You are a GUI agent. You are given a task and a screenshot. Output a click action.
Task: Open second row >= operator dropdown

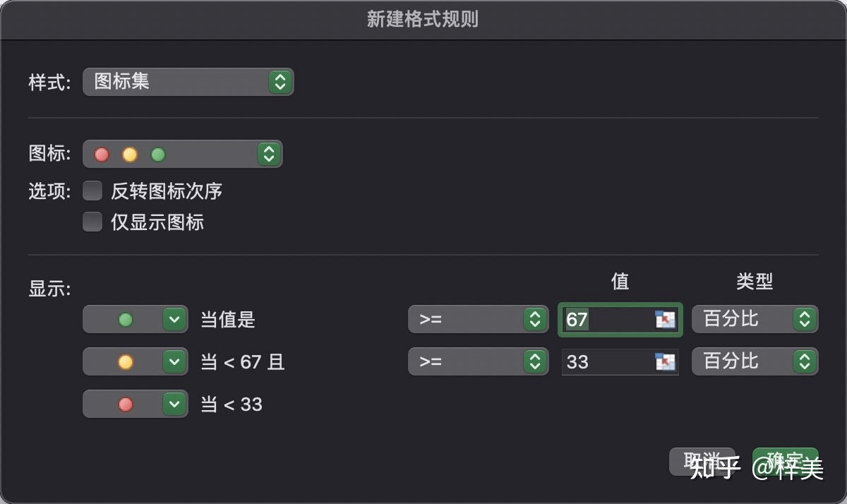(478, 362)
